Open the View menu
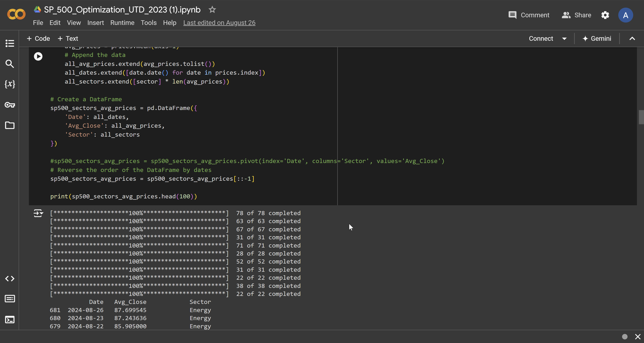Viewport: 644px width, 343px height. [x=74, y=23]
